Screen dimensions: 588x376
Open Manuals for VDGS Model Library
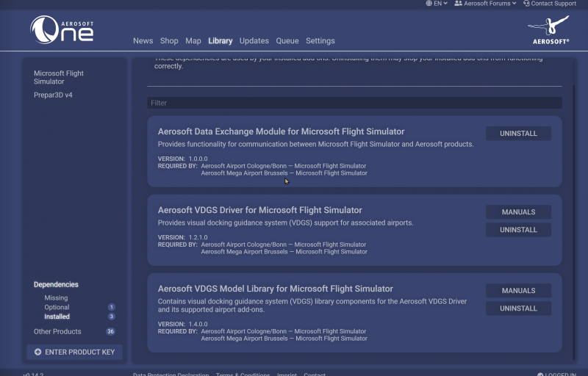click(518, 291)
